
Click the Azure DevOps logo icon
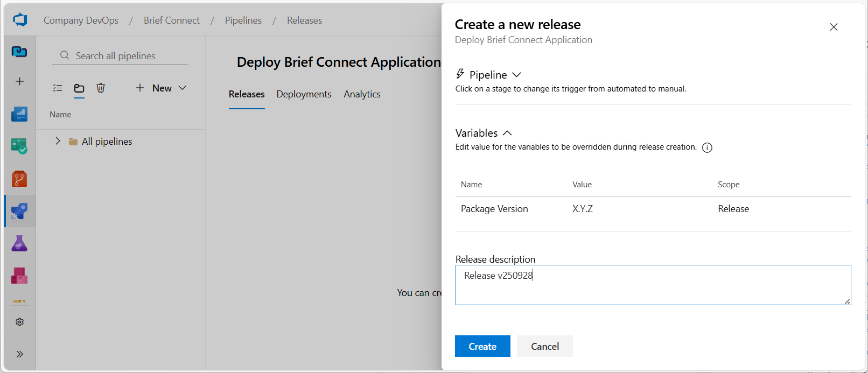point(20,20)
